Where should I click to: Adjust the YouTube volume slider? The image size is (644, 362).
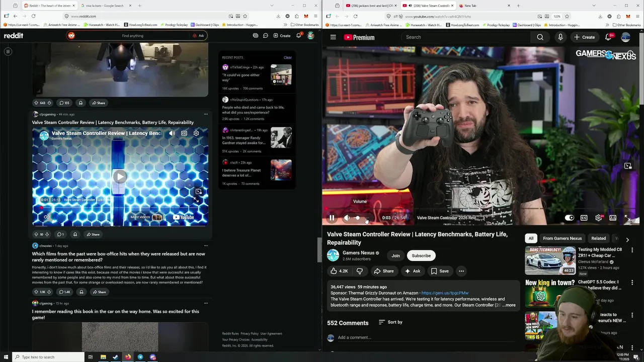coord(360,218)
